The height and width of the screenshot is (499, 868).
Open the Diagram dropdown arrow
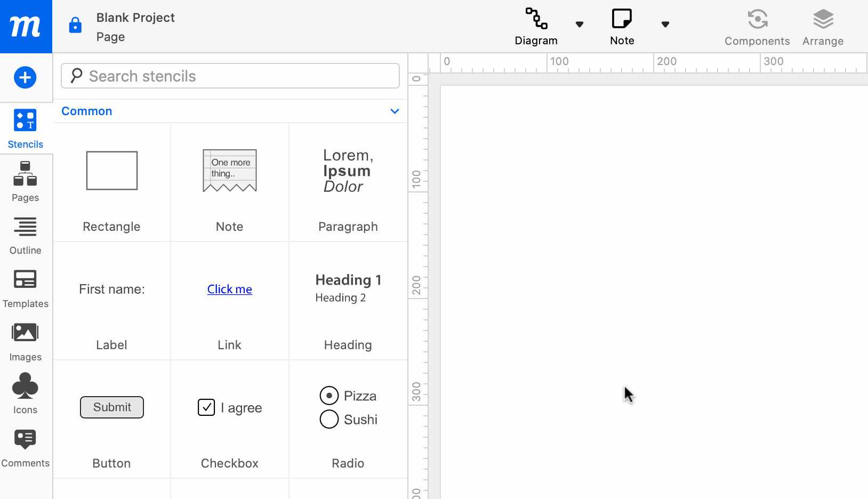pyautogui.click(x=580, y=25)
